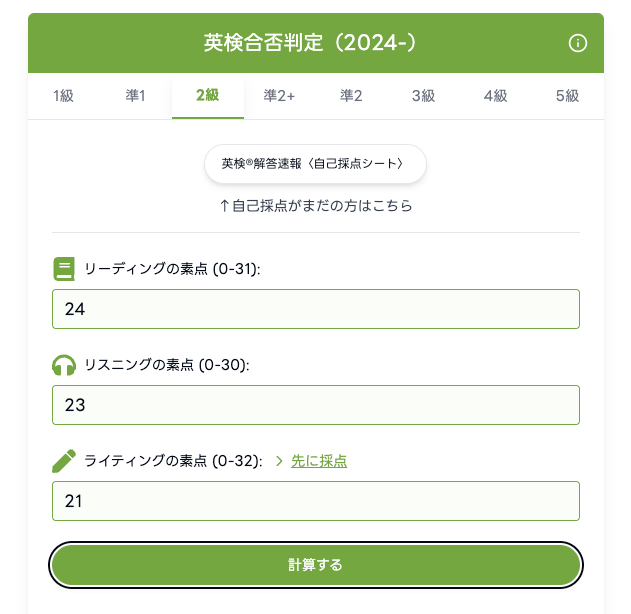Focus the reading score field showing 24
The height and width of the screenshot is (614, 631).
316,309
